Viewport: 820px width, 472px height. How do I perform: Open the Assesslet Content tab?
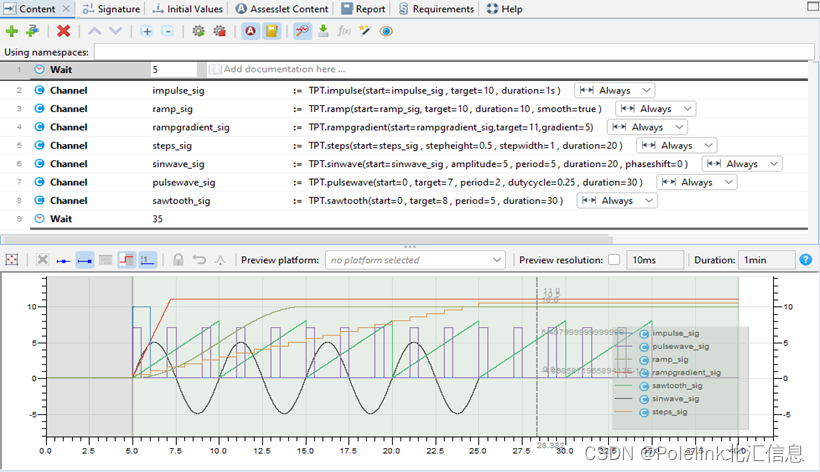click(282, 9)
